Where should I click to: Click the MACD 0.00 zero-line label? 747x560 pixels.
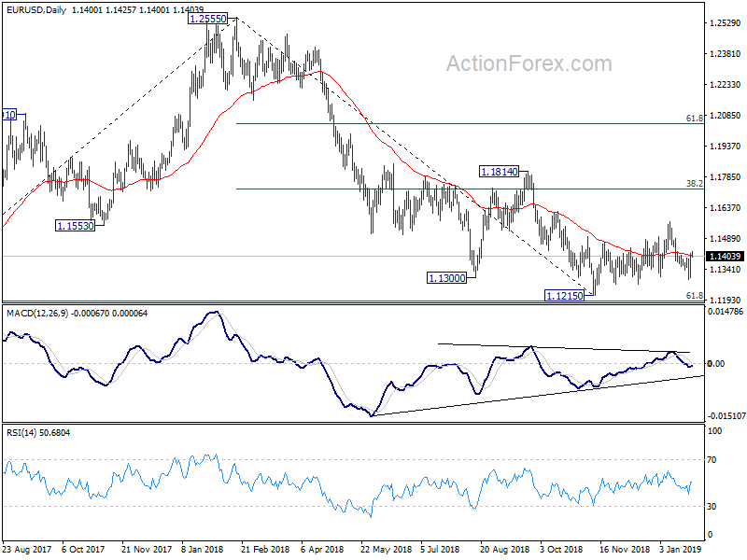716,364
